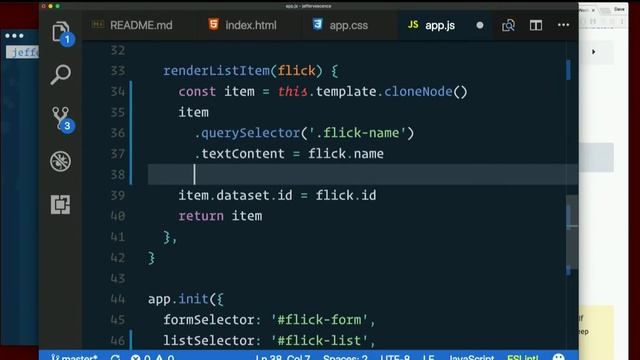Split the editor with the split icon
The height and width of the screenshot is (360, 640).
(536, 25)
